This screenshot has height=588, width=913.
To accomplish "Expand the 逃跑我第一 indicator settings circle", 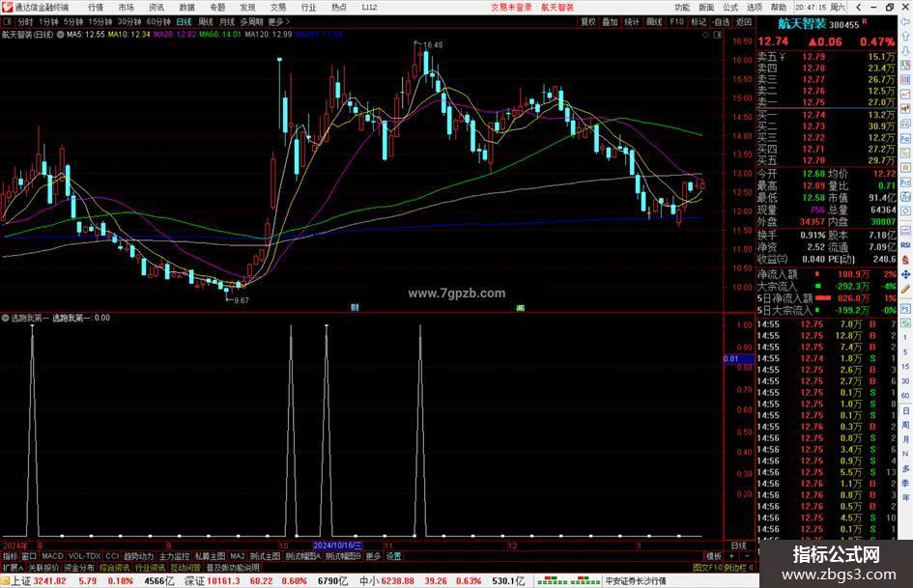I will pos(5,318).
